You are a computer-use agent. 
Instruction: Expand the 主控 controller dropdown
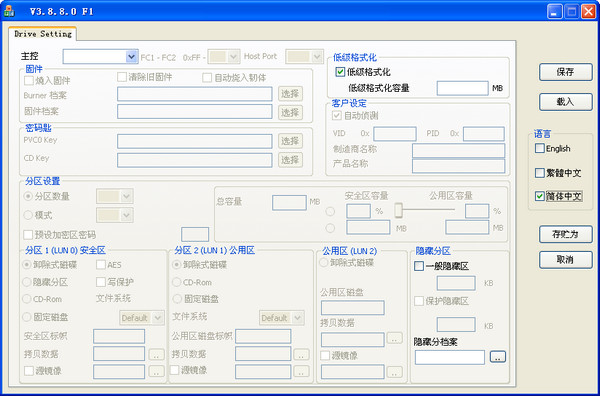[131, 57]
